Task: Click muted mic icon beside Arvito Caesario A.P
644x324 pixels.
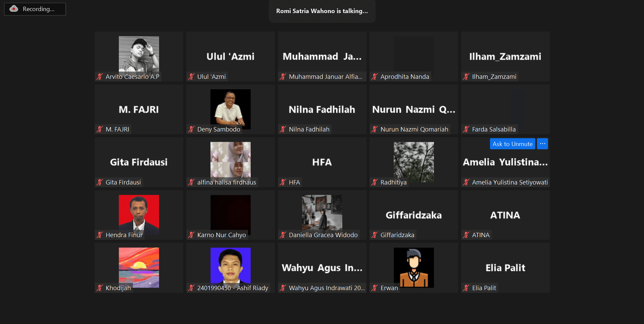Action: coord(100,76)
